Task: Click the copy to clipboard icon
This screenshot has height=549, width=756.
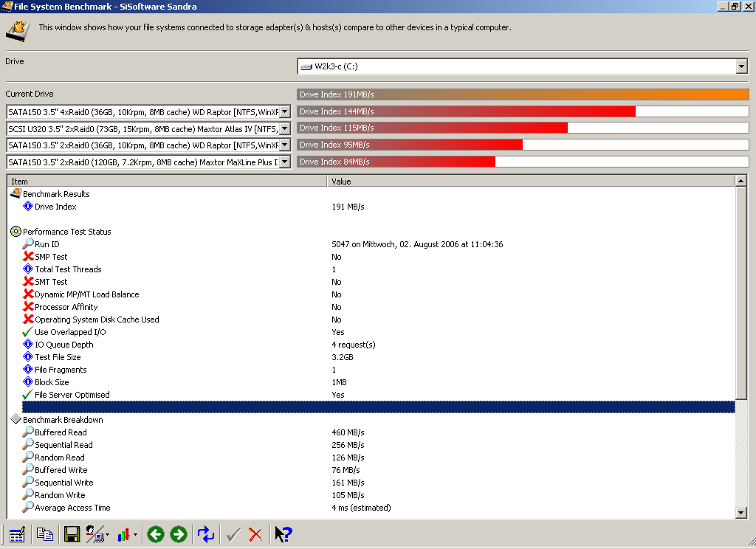Action: pos(45,534)
